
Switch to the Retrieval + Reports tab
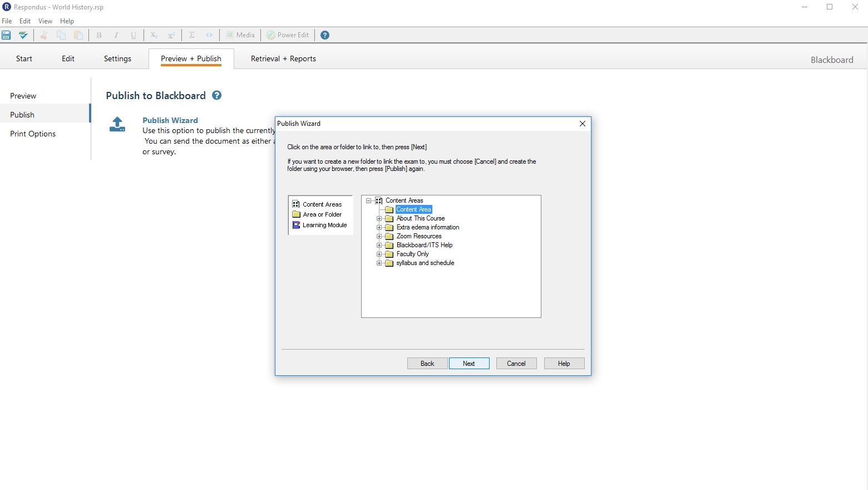click(x=283, y=58)
